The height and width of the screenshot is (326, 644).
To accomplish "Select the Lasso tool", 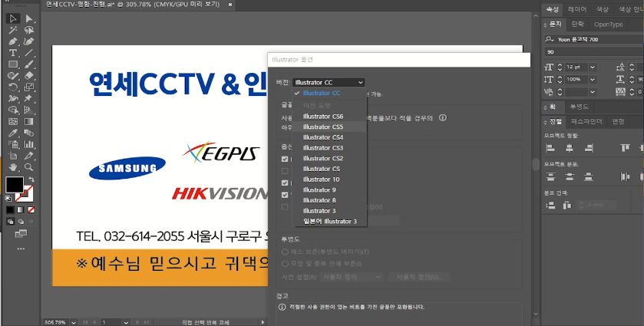I will pyautogui.click(x=28, y=30).
